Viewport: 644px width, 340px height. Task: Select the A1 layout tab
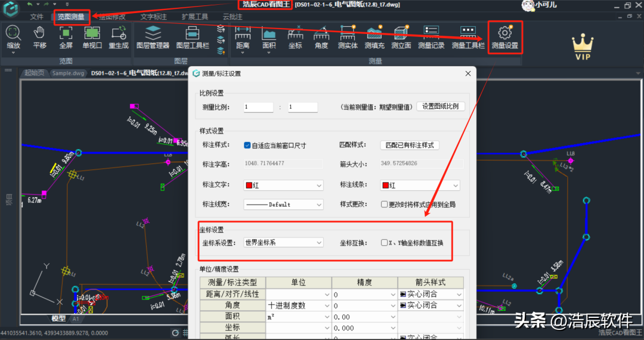[76, 319]
